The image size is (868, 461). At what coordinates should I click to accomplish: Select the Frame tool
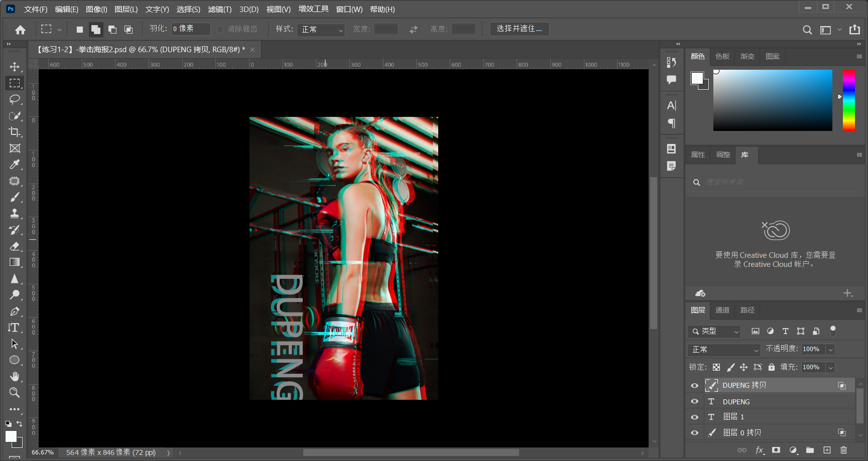15,148
